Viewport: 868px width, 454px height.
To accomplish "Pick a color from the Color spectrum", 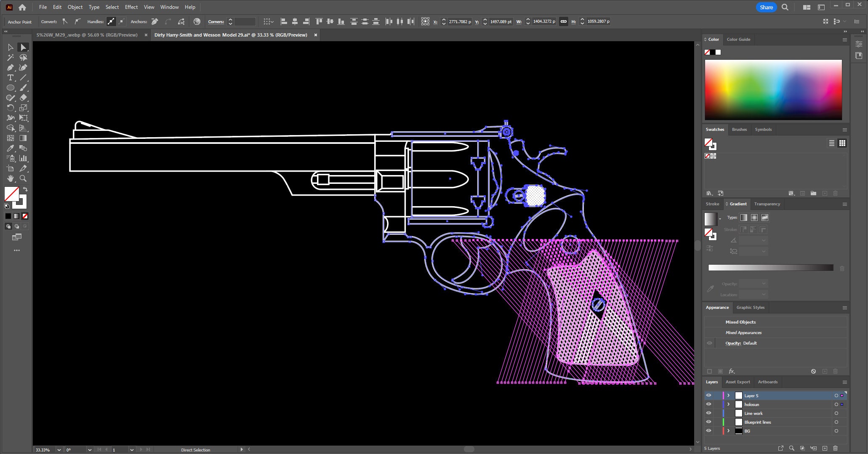I will tap(773, 90).
